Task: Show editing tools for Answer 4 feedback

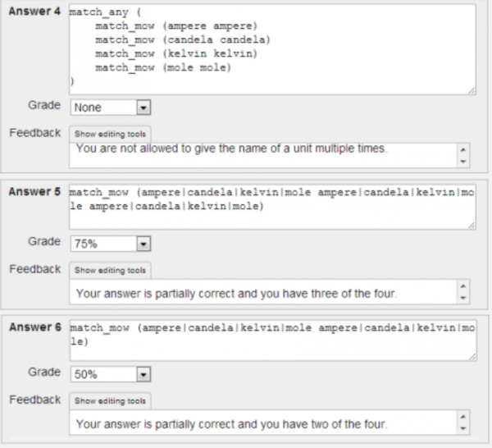Action: tap(111, 134)
